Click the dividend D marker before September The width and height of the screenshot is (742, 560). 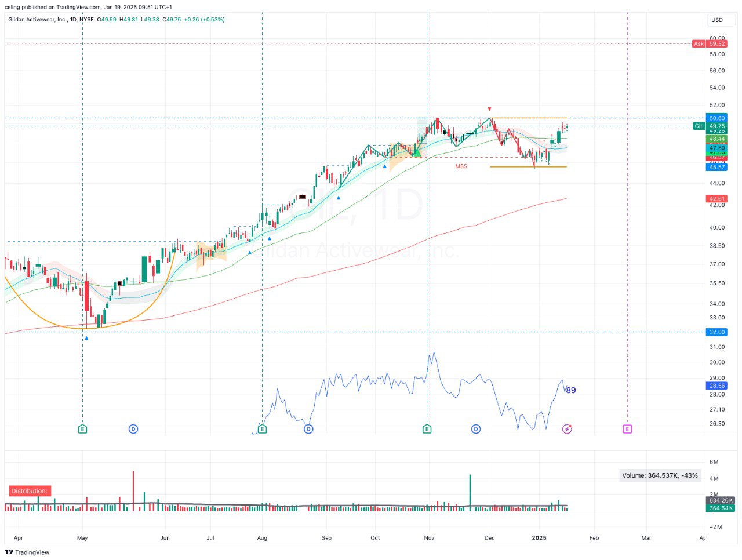(308, 429)
